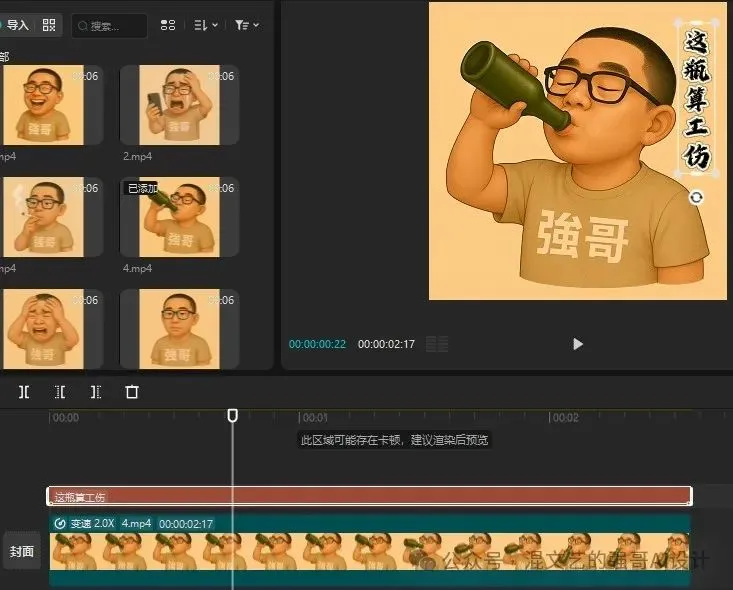
Task: Click the grid icon beside the duration
Action: point(437,344)
